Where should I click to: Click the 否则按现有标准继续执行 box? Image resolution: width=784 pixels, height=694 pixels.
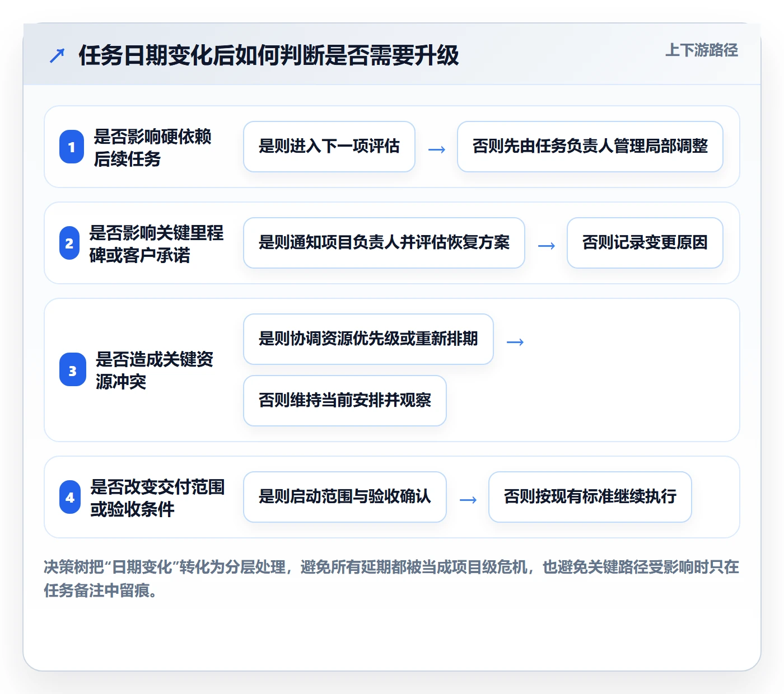590,497
